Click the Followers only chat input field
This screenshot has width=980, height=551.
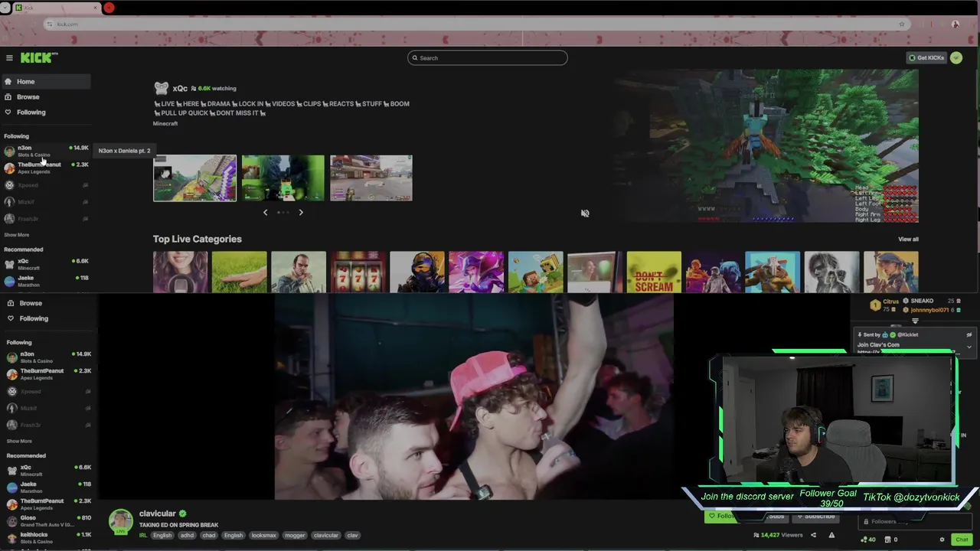click(915, 522)
